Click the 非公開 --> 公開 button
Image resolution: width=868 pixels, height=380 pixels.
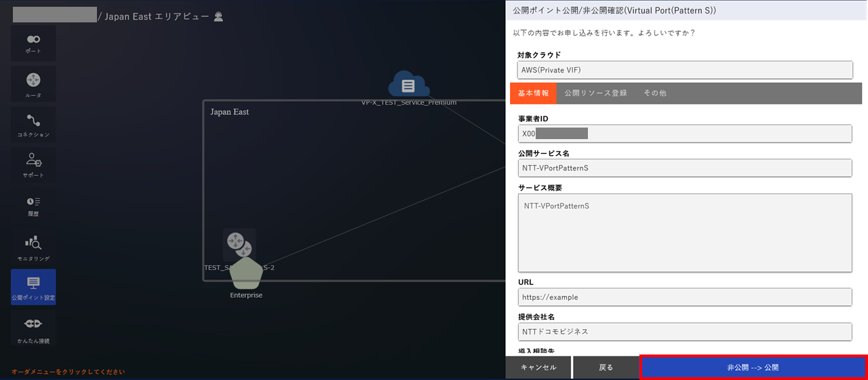753,367
